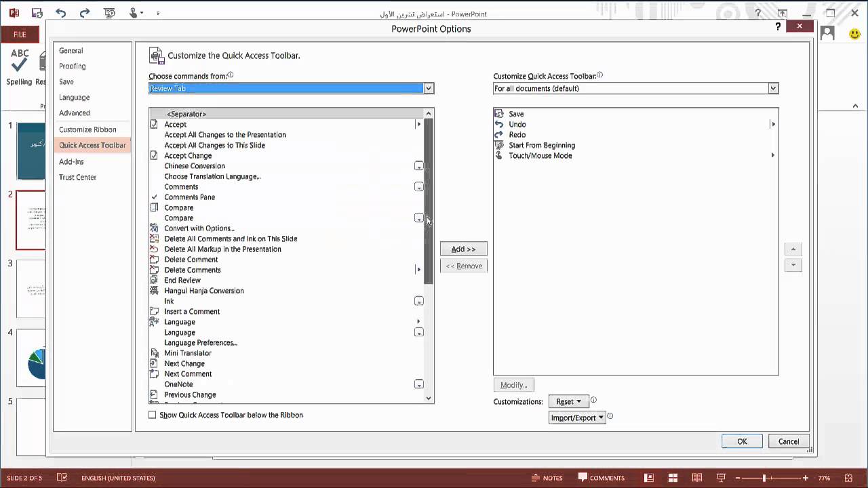The width and height of the screenshot is (868, 488).
Task: Click the Modify... button
Action: tap(514, 385)
